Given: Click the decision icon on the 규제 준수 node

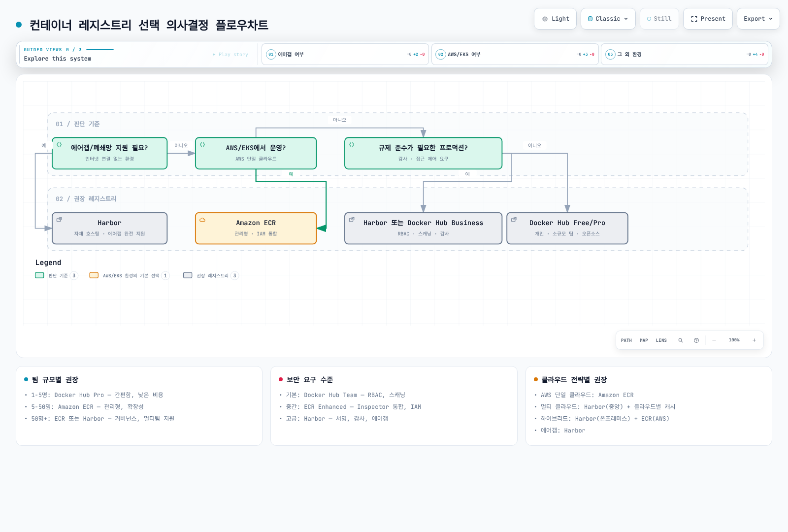Looking at the screenshot, I should [352, 145].
